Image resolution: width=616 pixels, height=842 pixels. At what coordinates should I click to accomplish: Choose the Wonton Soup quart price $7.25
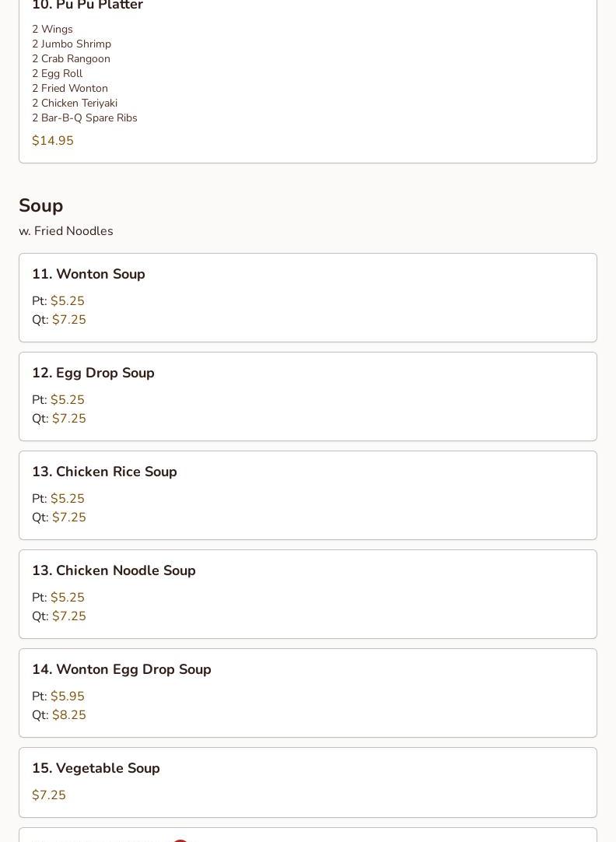[x=69, y=320]
